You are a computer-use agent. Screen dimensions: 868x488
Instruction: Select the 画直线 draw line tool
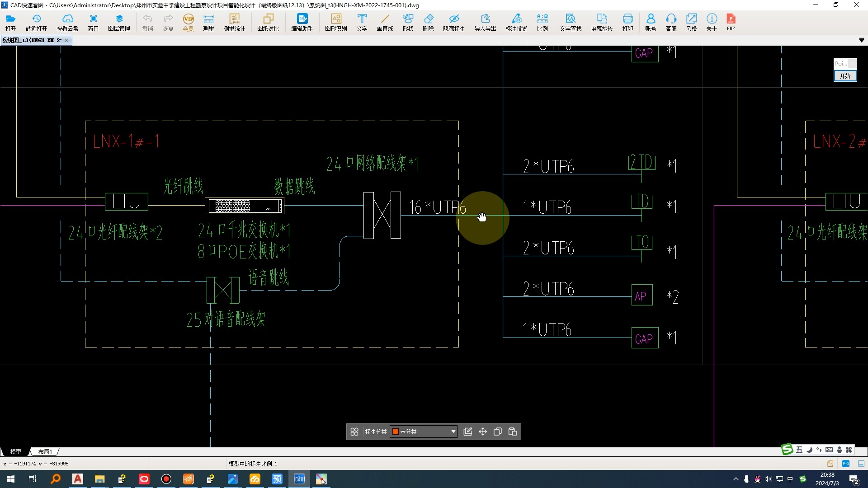(385, 22)
